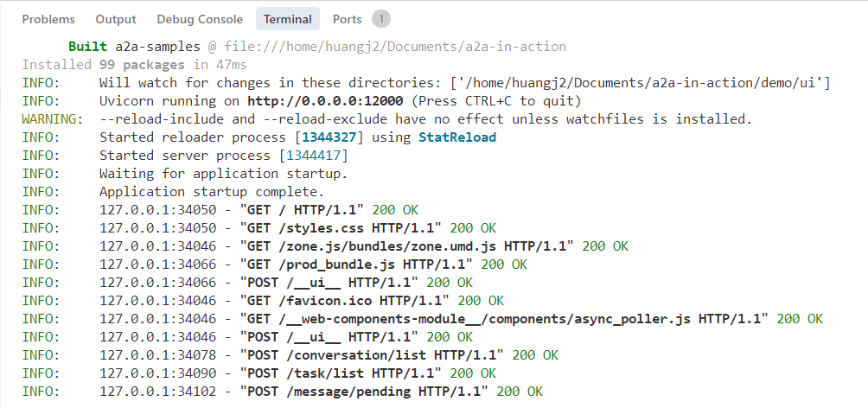868x408 pixels.
Task: Click the Terminal tab
Action: coord(288,19)
